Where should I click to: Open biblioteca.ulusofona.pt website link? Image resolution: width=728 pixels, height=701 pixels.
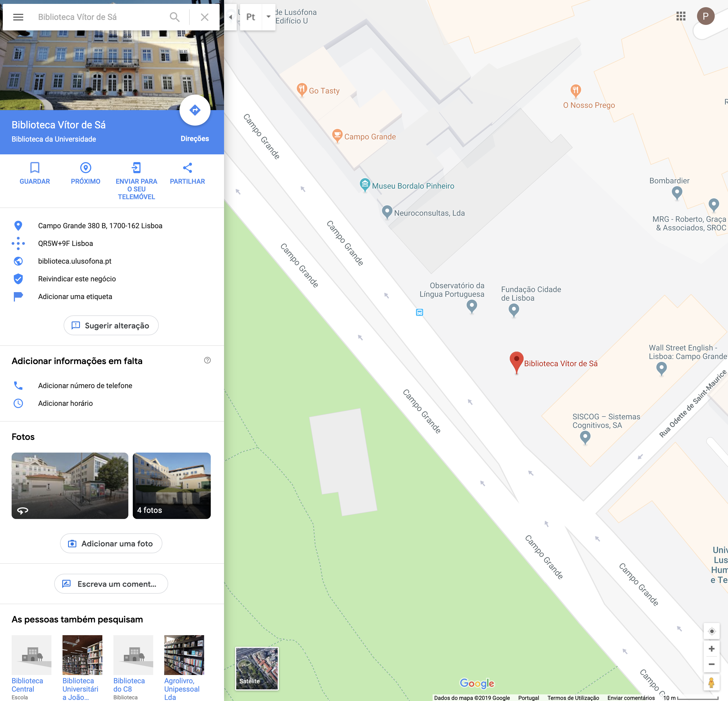pos(75,261)
